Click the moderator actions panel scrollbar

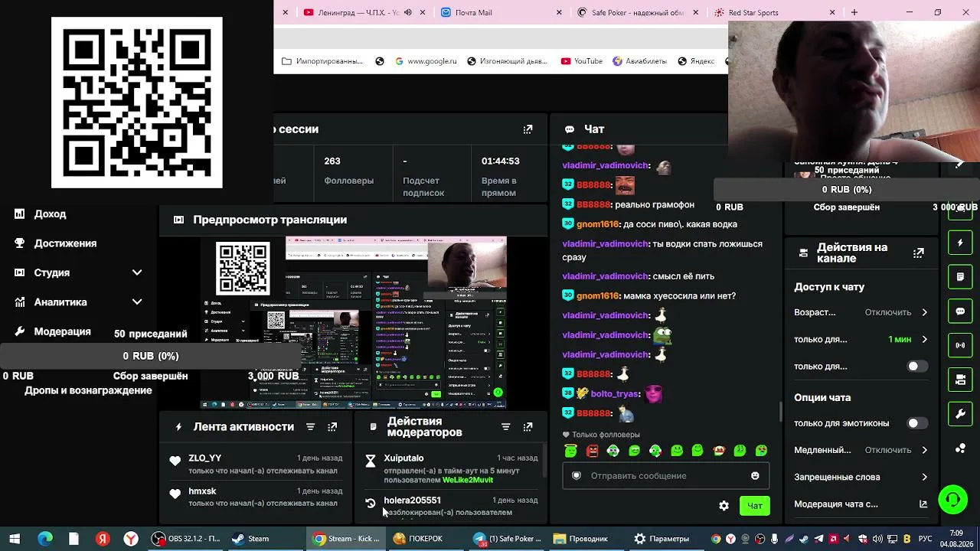click(544, 461)
